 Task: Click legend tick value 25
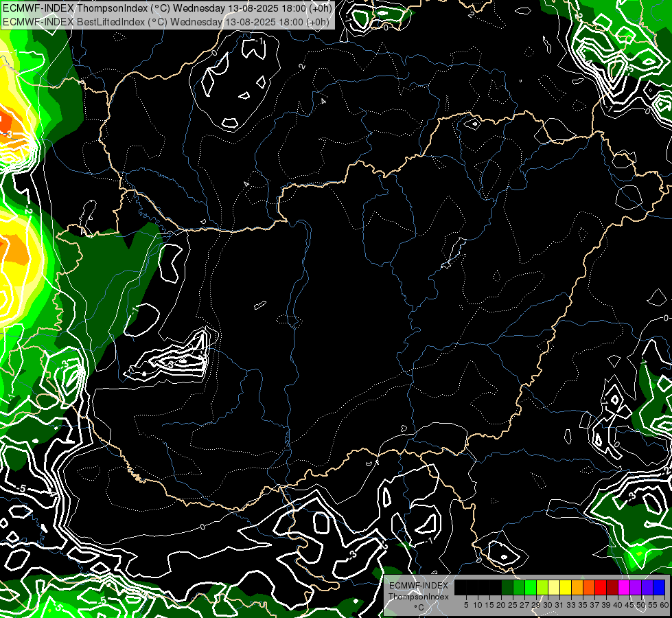click(513, 605)
